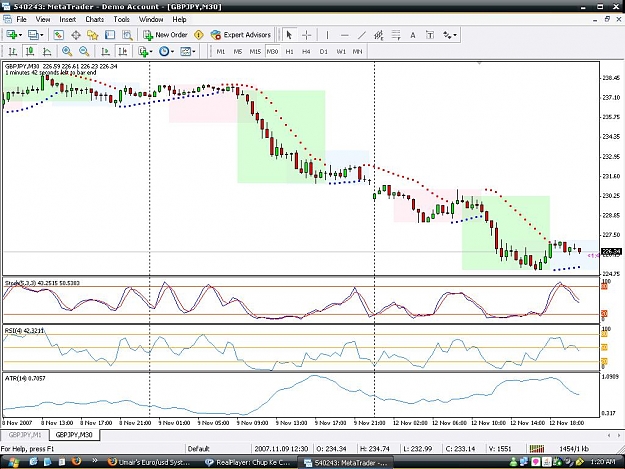This screenshot has height=469, width=625.
Task: Select the M30 timeframe
Action: pos(272,51)
